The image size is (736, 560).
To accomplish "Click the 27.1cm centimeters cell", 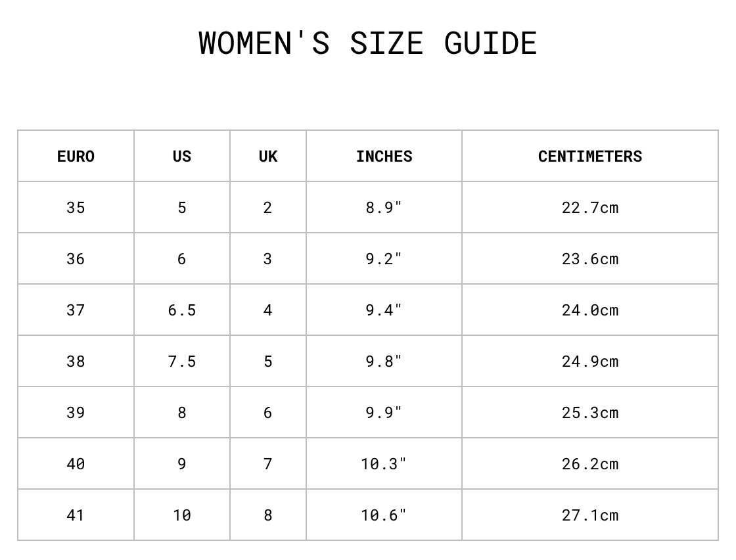I will tap(589, 515).
